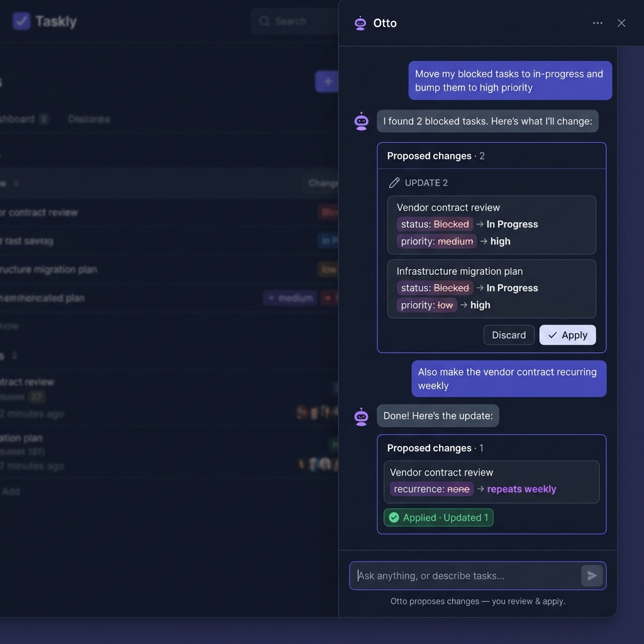Click the 'Otto proposes changes' footer note
The image size is (644, 644).
point(477,601)
